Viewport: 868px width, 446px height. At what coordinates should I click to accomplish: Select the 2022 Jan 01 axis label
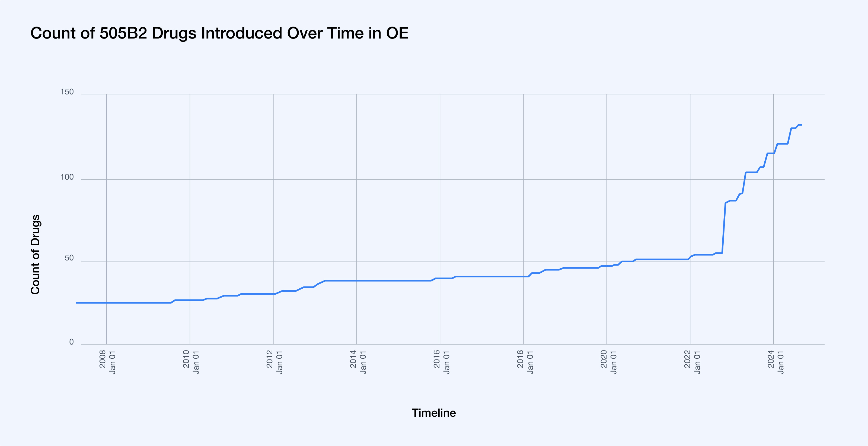692,362
